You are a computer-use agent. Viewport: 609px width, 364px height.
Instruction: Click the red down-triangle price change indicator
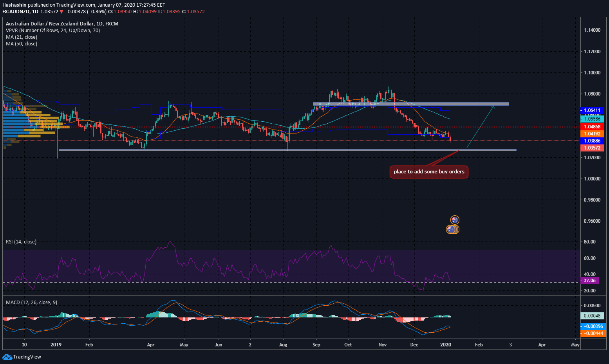[61, 12]
